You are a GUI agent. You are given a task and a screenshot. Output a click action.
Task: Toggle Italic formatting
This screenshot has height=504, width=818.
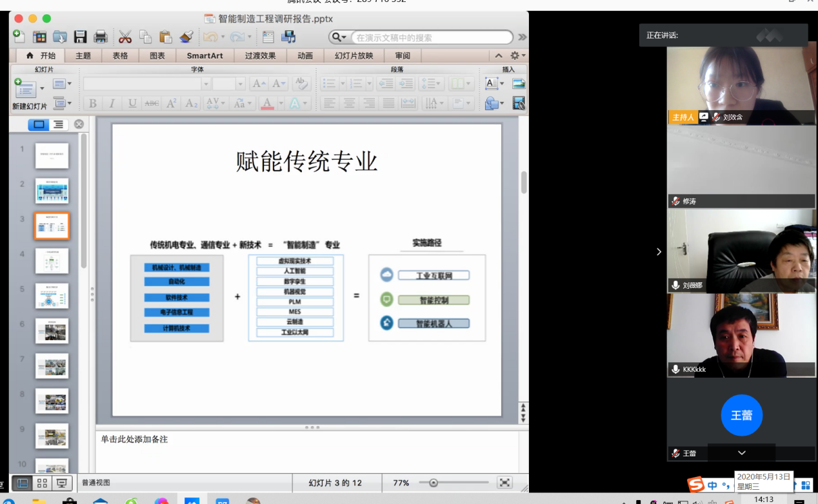(112, 103)
